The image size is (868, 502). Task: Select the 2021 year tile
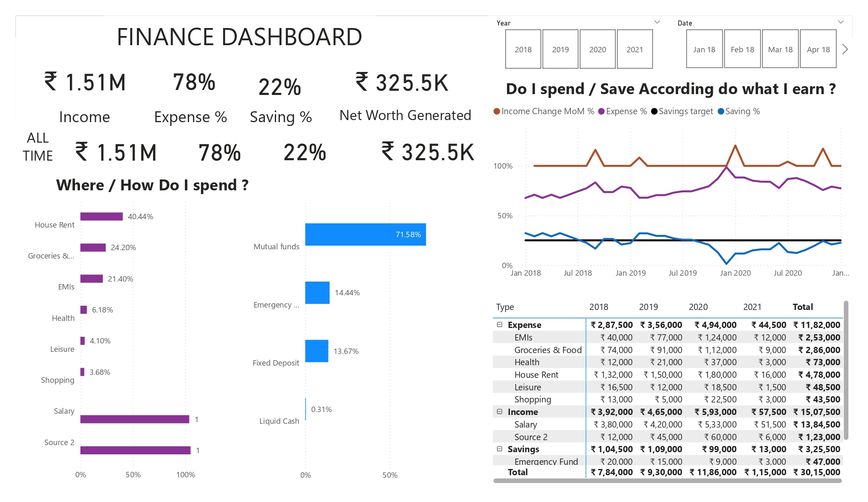(635, 49)
